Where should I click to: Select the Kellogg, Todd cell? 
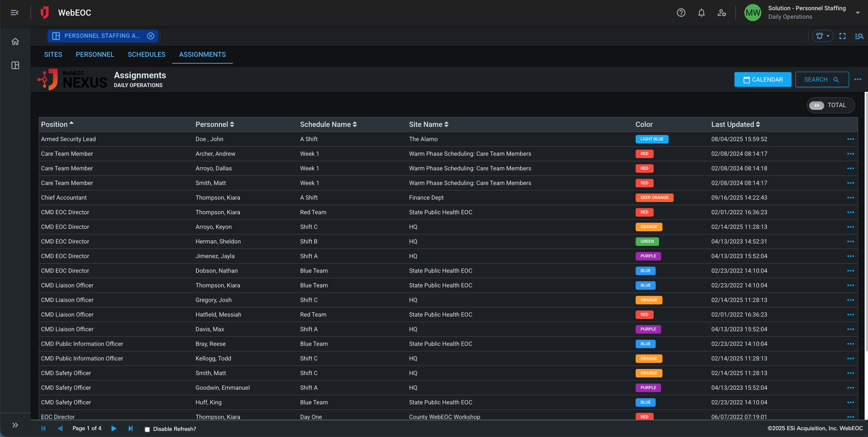tap(213, 358)
